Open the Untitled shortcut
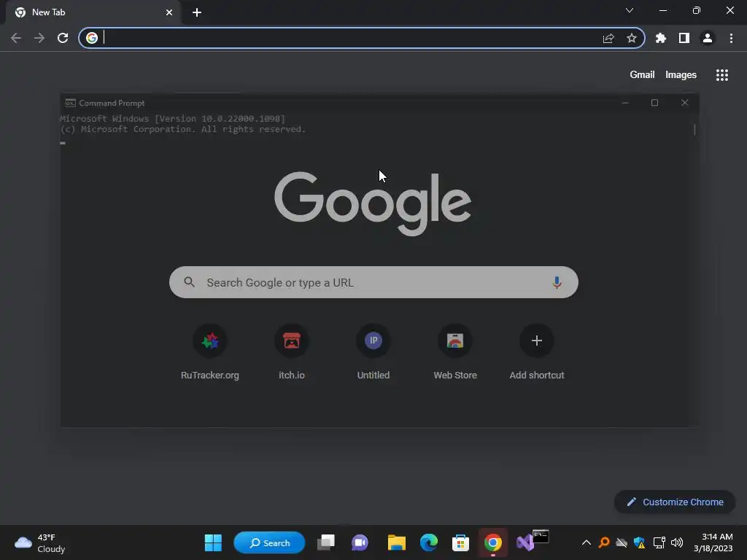The image size is (747, 560). click(373, 352)
